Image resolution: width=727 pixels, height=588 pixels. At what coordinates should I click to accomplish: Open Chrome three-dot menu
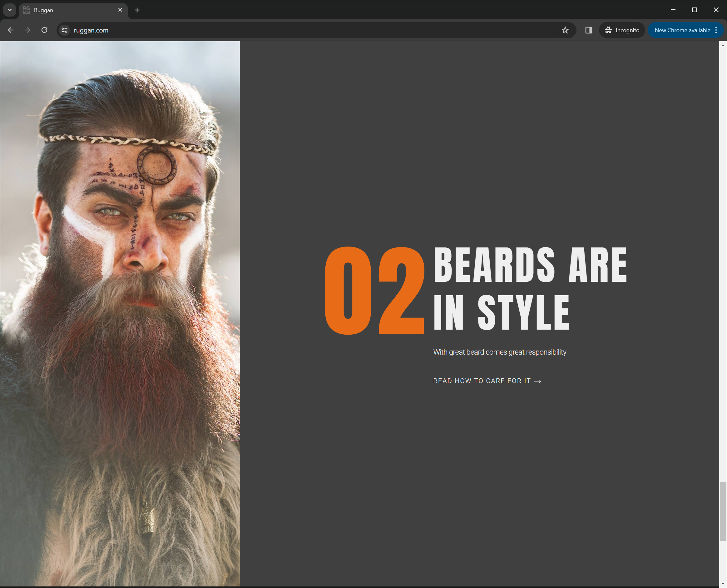coord(716,30)
